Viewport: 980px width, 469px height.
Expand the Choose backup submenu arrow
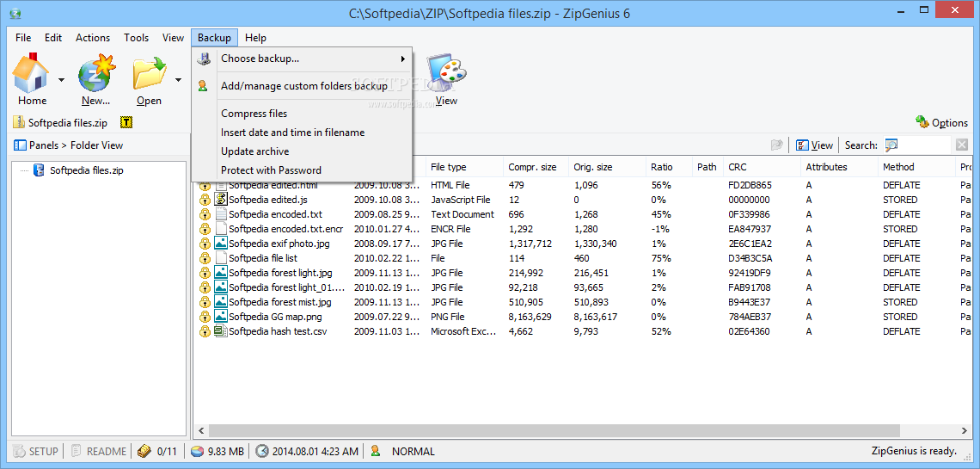(403, 59)
